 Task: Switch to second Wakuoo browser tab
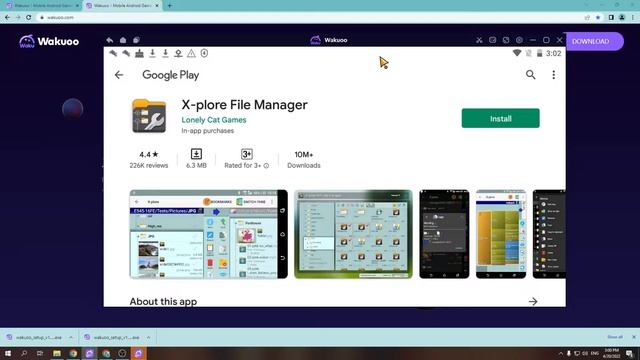pyautogui.click(x=122, y=6)
